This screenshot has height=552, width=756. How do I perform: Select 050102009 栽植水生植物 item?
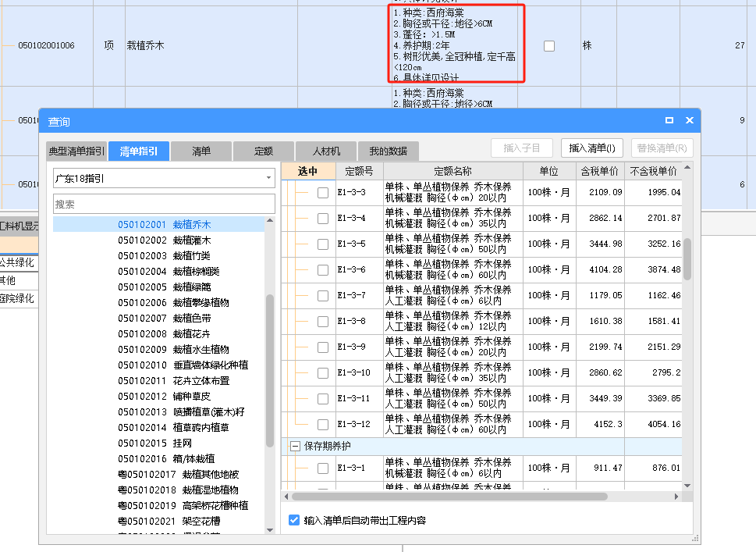pos(173,349)
